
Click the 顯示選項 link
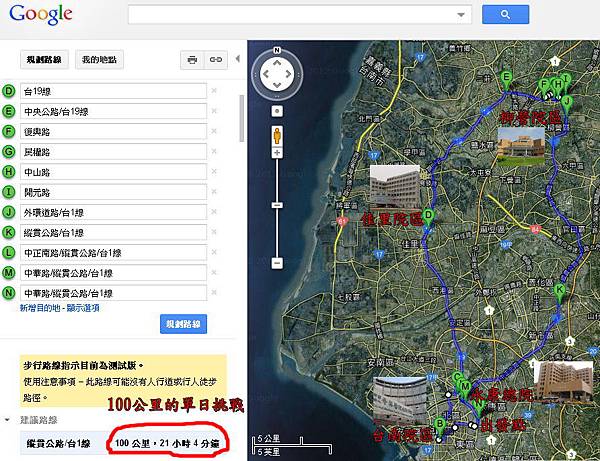(83, 308)
